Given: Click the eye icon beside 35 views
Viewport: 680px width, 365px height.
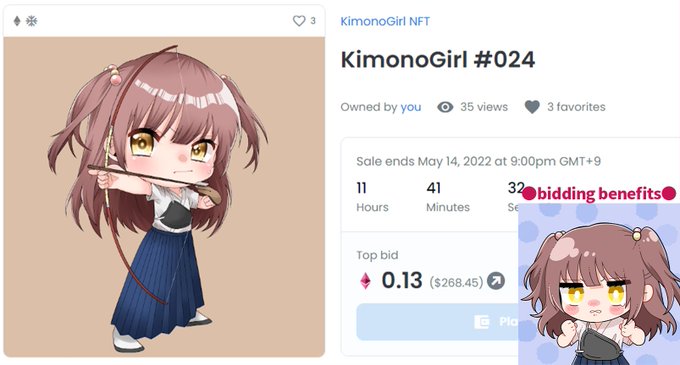Looking at the screenshot, I should (445, 107).
